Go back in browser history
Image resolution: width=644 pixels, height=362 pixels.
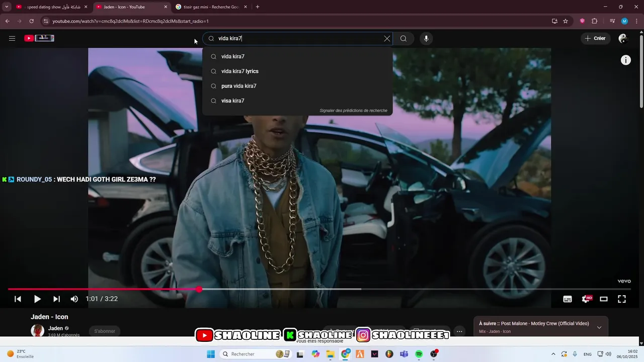point(7,21)
